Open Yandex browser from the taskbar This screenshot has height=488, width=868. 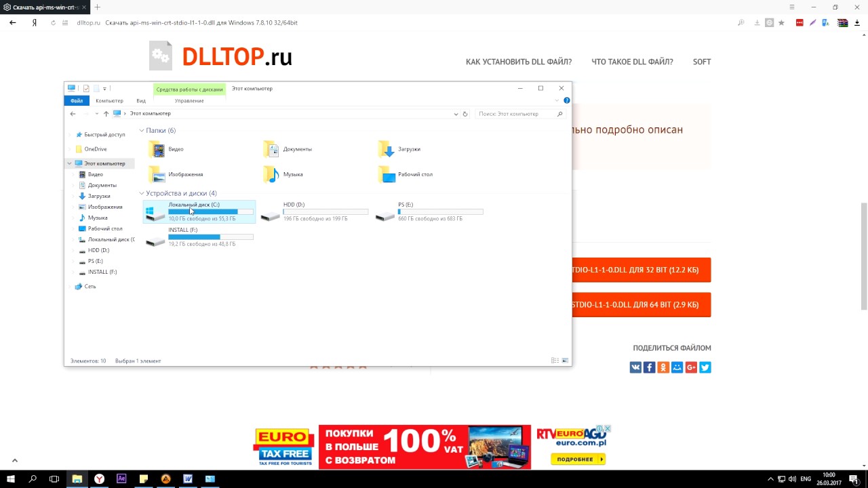99,479
